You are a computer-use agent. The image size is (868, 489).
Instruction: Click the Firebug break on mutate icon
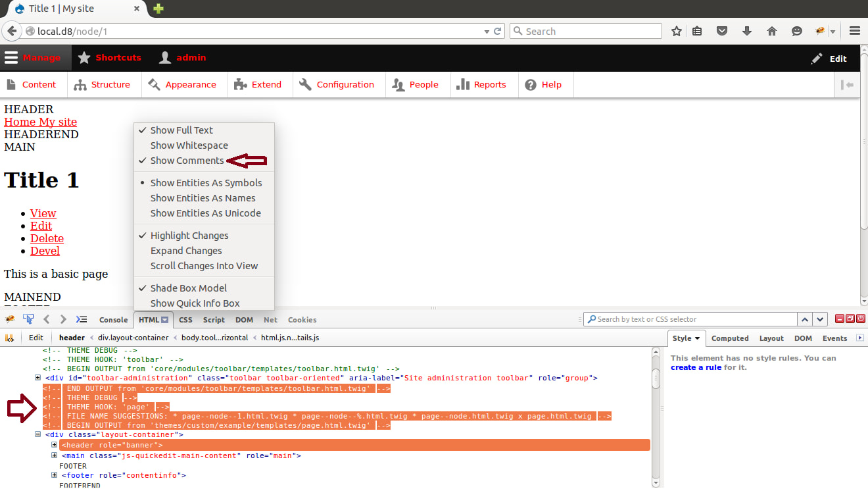tap(10, 338)
